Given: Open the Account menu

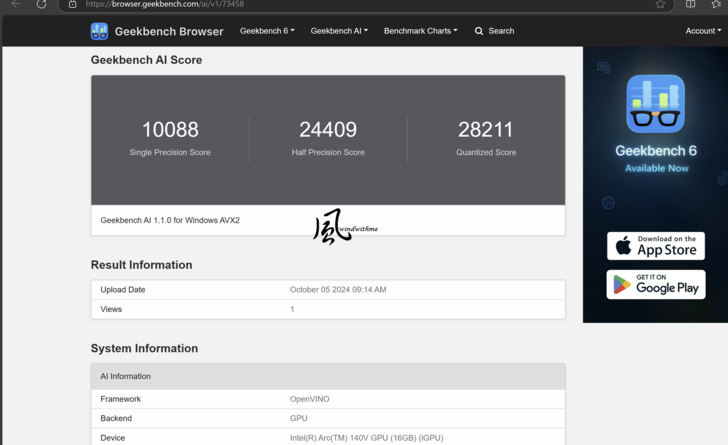Looking at the screenshot, I should 703,31.
